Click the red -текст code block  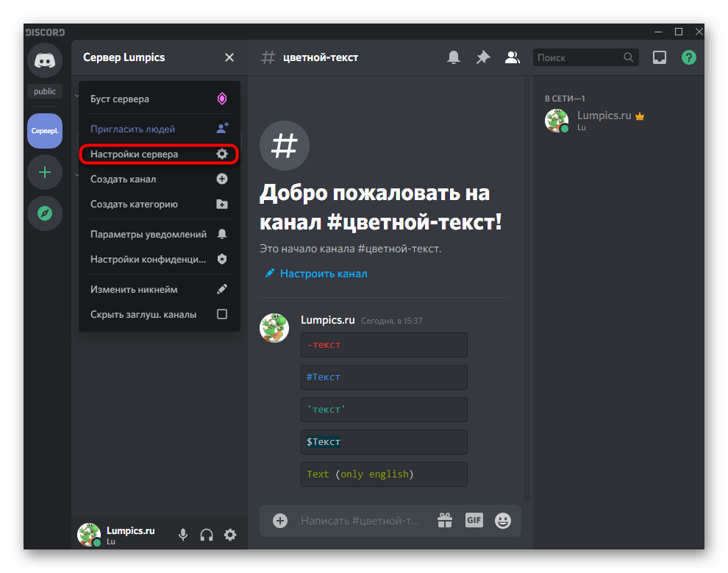(x=384, y=345)
